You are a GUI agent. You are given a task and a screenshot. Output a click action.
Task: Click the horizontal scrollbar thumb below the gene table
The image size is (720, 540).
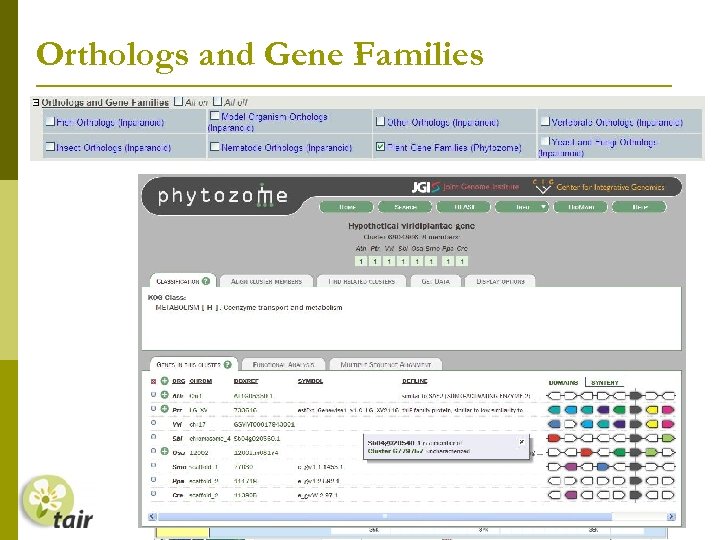385,517
